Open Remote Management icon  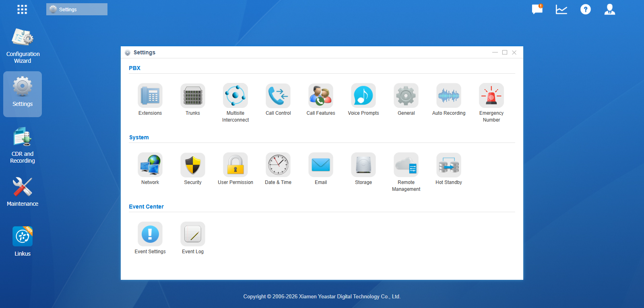(406, 165)
